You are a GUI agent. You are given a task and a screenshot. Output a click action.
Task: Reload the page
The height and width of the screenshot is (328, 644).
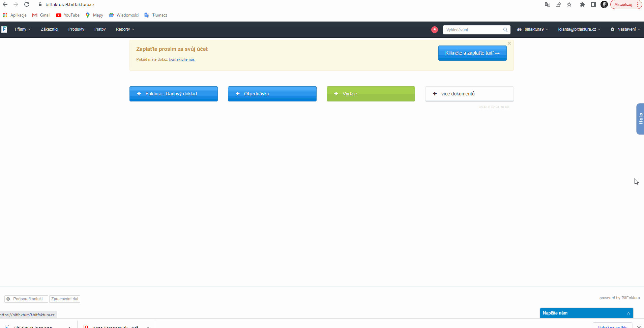tap(27, 4)
